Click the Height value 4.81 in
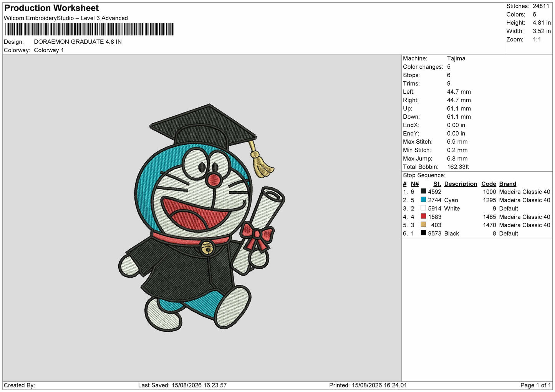 pyautogui.click(x=542, y=23)
